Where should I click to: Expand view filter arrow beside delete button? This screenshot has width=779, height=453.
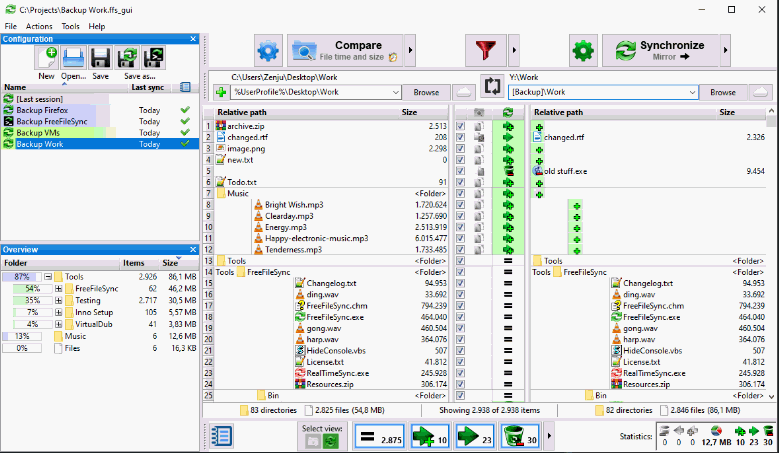(549, 437)
